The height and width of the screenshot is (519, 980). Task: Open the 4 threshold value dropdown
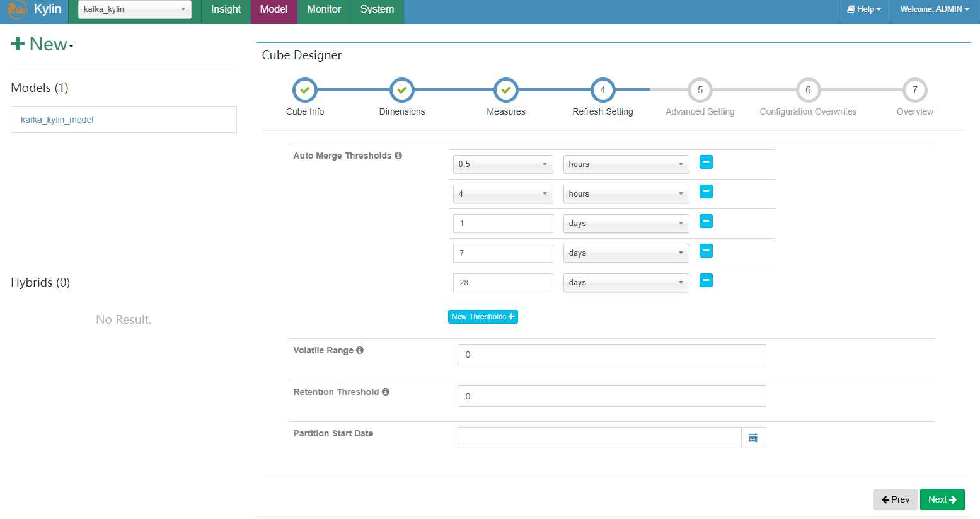[503, 194]
